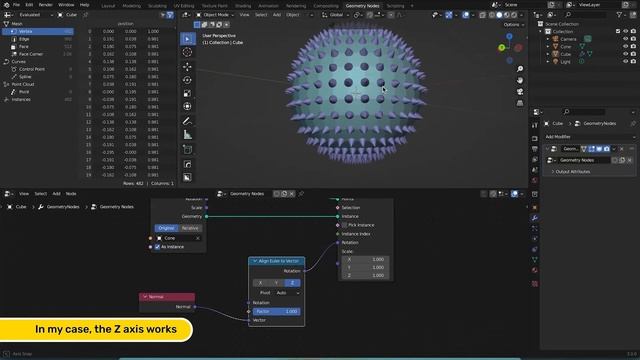Open the Tool properties tab icon
Image resolution: width=640 pixels, height=360 pixels.
(x=535, y=126)
